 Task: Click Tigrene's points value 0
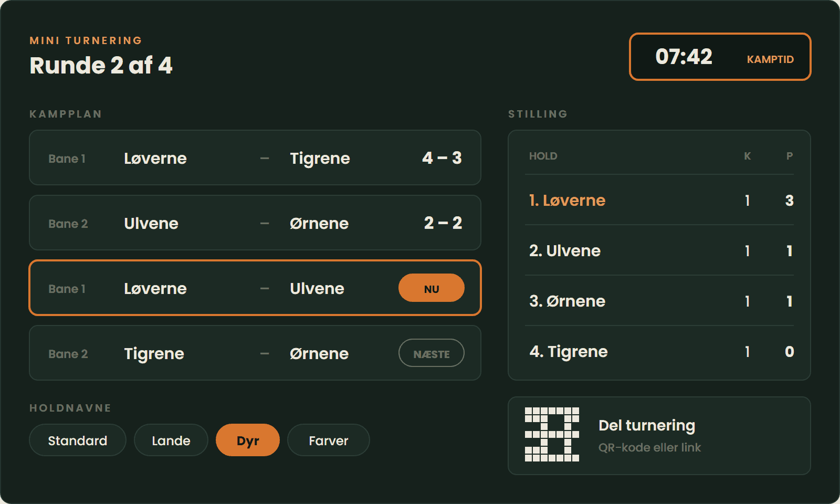[790, 351]
